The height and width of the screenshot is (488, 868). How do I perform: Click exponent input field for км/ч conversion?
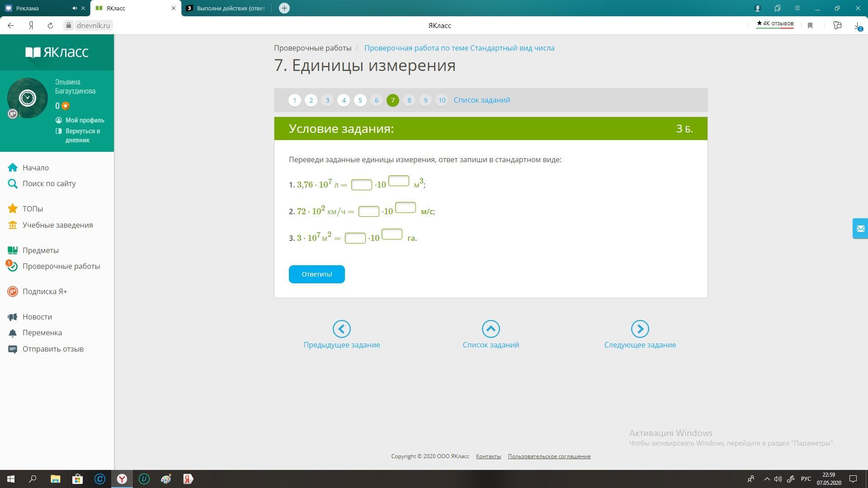pyautogui.click(x=405, y=207)
